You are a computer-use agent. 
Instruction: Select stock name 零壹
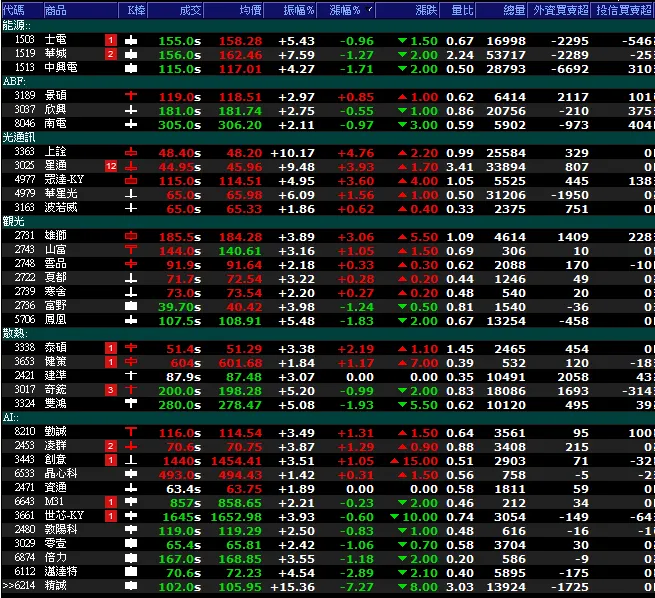56,543
